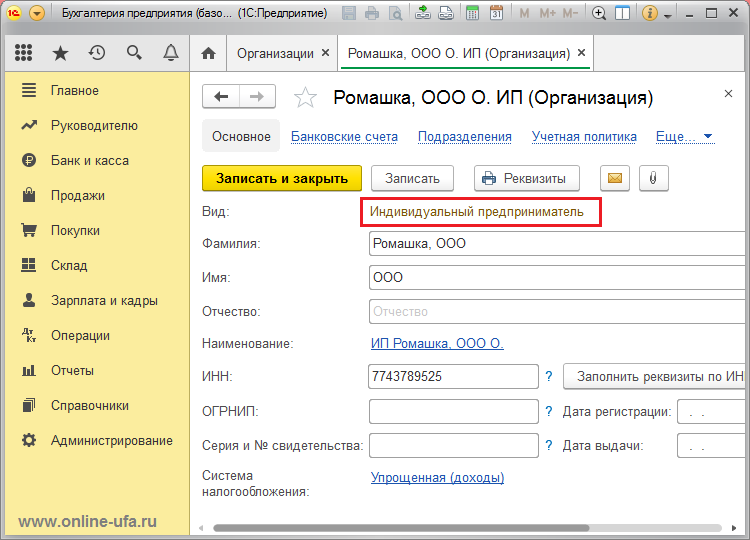750x540 pixels.
Task: Click the question mark next to ОГРНИП
Action: pos(549,411)
